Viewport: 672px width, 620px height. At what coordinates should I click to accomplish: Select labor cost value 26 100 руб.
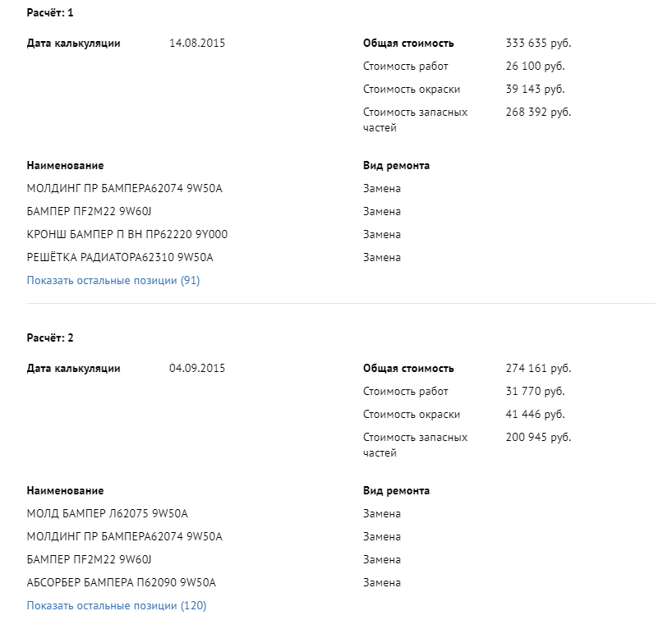coord(535,67)
